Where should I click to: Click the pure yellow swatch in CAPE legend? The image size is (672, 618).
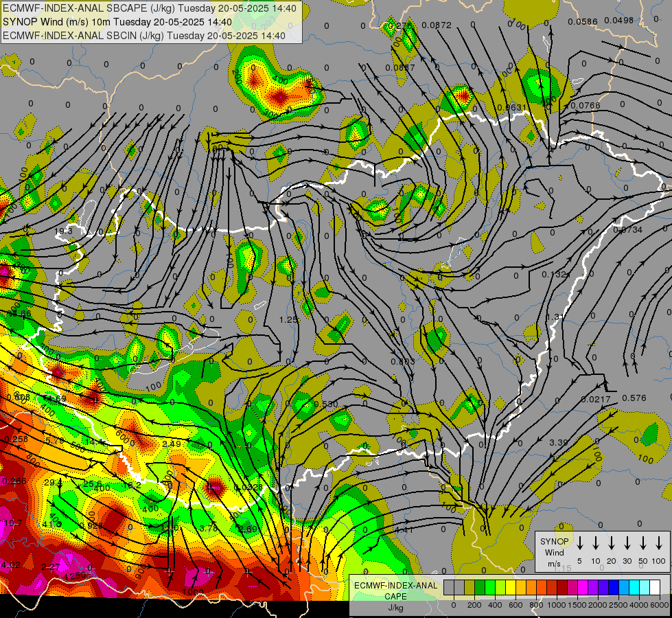511,588
